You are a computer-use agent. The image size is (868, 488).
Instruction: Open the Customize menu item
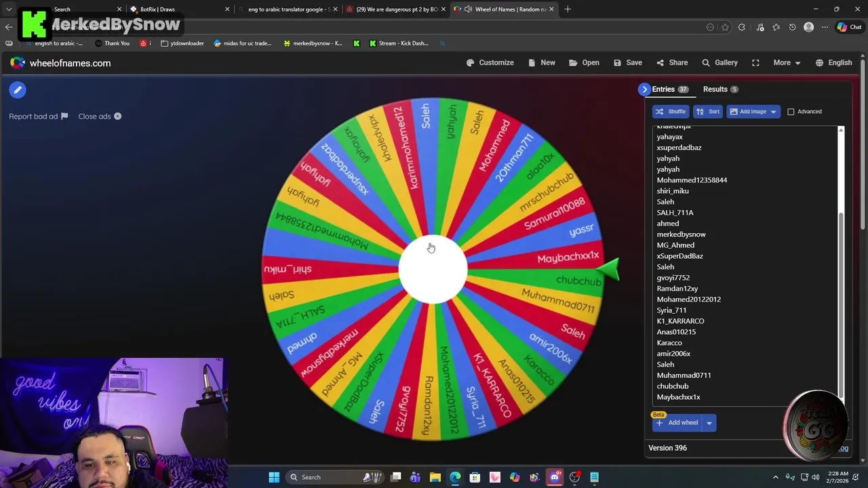tap(490, 63)
